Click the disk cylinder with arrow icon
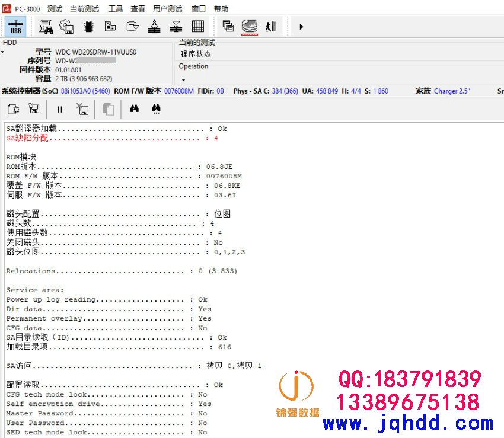This screenshot has width=504, height=438. pos(132,26)
